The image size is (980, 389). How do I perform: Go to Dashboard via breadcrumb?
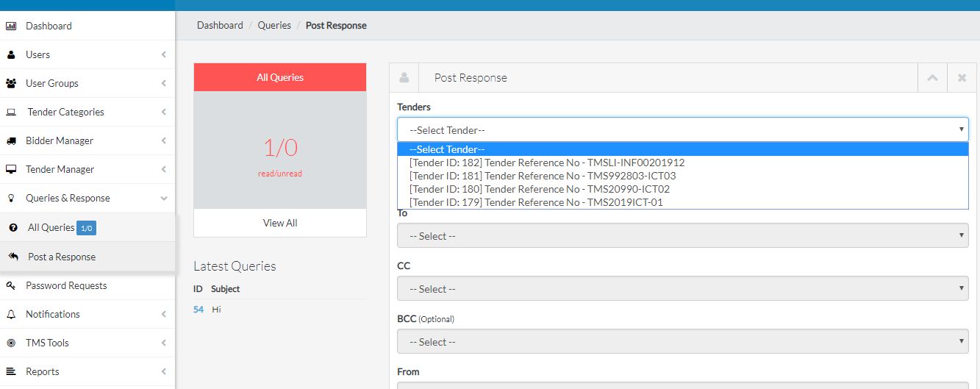coord(220,25)
